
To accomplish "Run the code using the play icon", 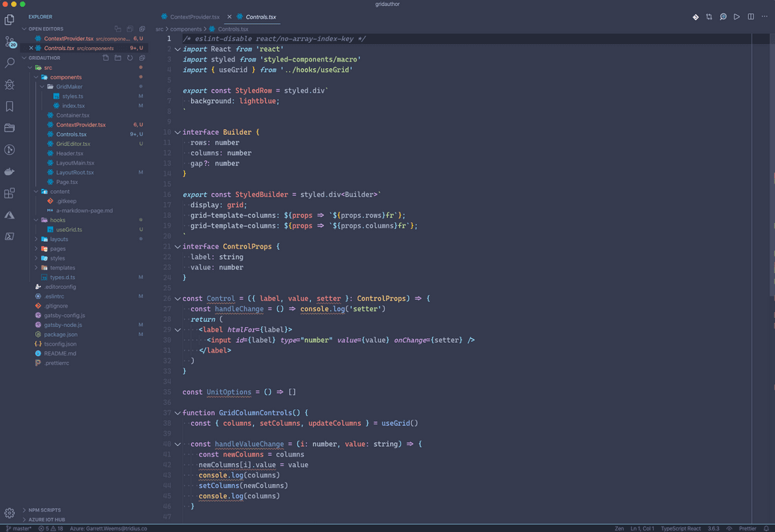I will [737, 16].
